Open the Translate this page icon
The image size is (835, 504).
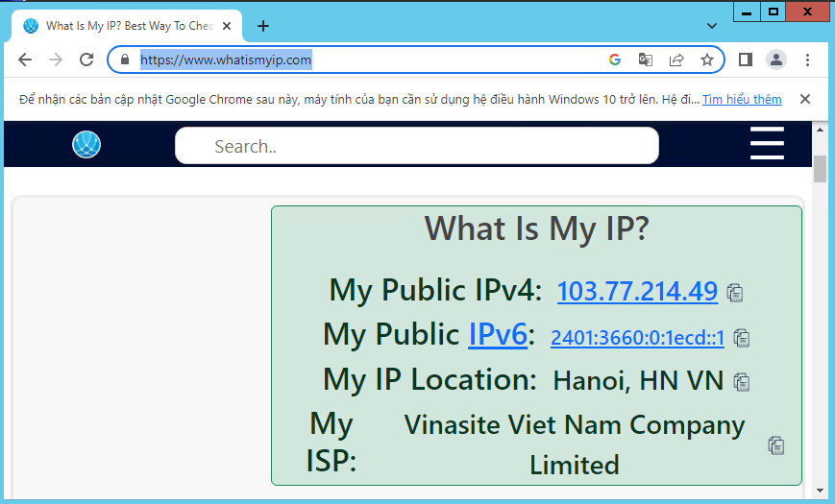coord(646,60)
